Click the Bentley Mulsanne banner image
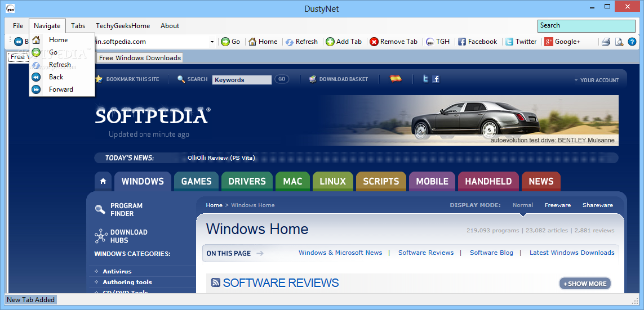The height and width of the screenshot is (310, 644). click(468, 120)
